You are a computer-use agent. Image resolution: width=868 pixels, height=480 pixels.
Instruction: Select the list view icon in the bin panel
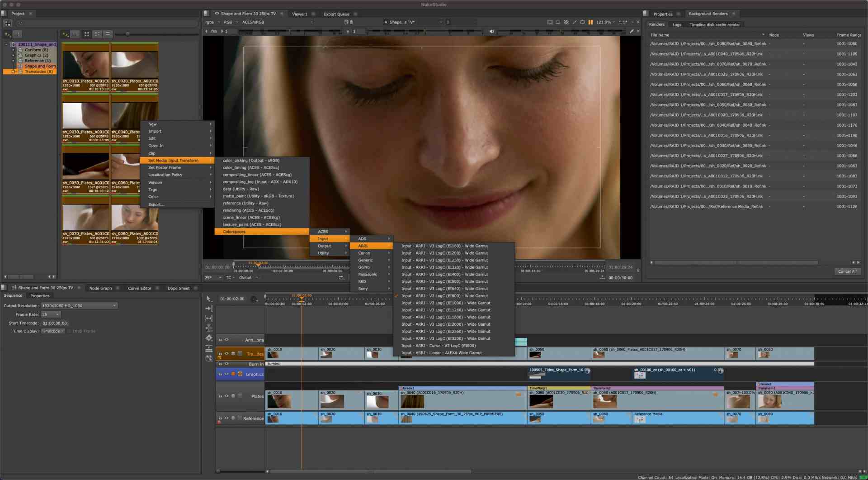108,34
